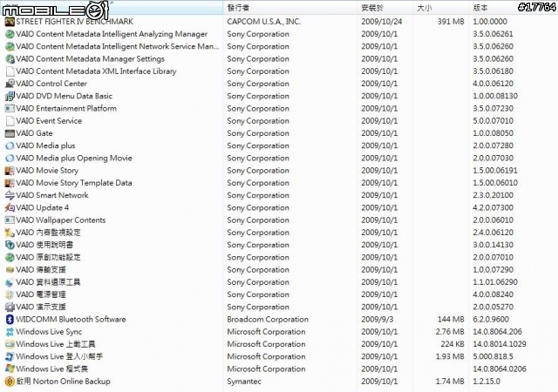Click the VAIO 原創功能設定 icon
558x392 pixels.
pyautogui.click(x=10, y=257)
